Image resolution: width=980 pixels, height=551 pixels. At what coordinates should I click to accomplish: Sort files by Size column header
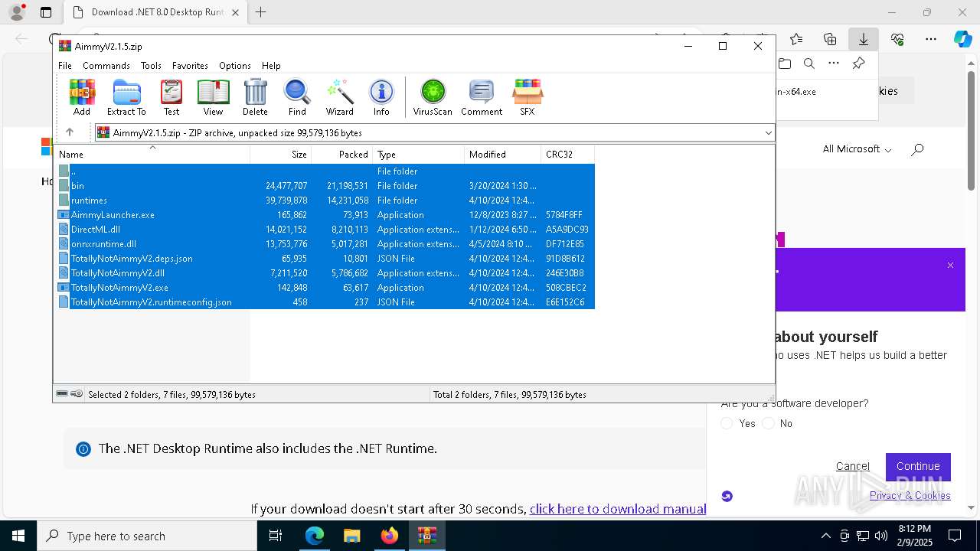281,154
